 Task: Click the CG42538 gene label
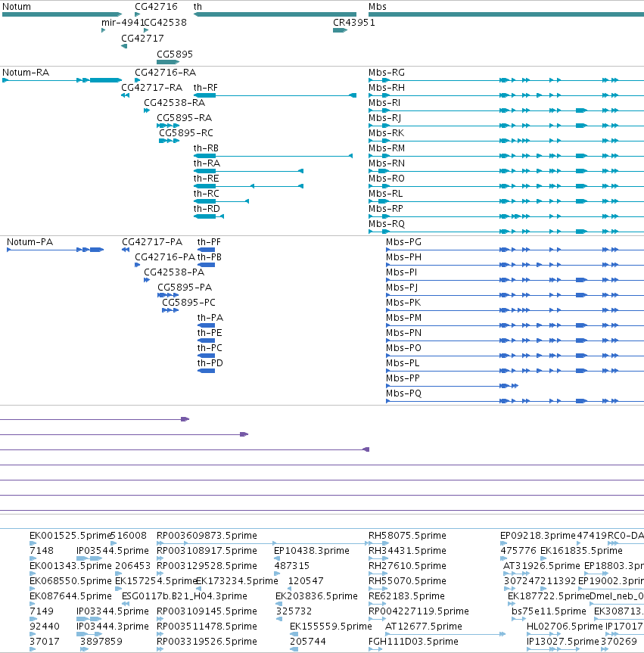166,23
